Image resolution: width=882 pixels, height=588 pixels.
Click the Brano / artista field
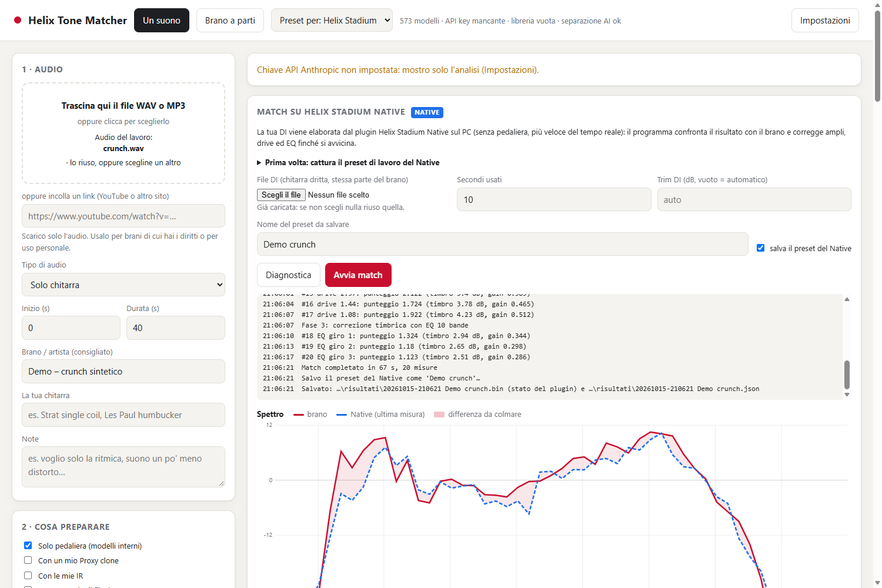click(x=123, y=371)
